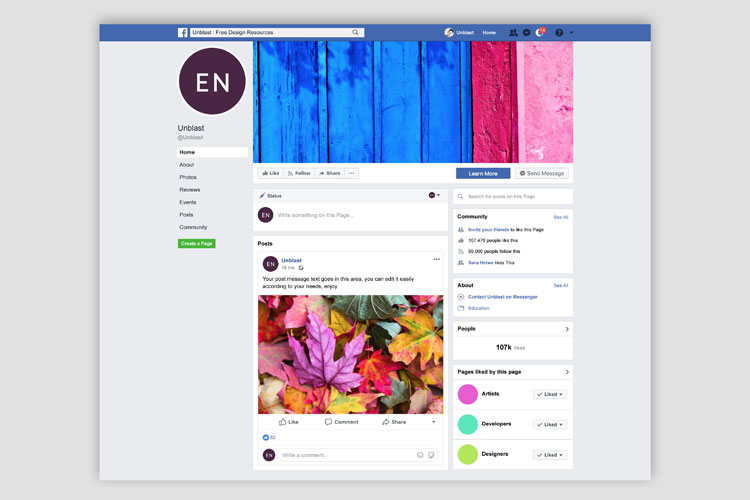Click the Unblast name link on the post
The image size is (750, 500).
(x=291, y=260)
